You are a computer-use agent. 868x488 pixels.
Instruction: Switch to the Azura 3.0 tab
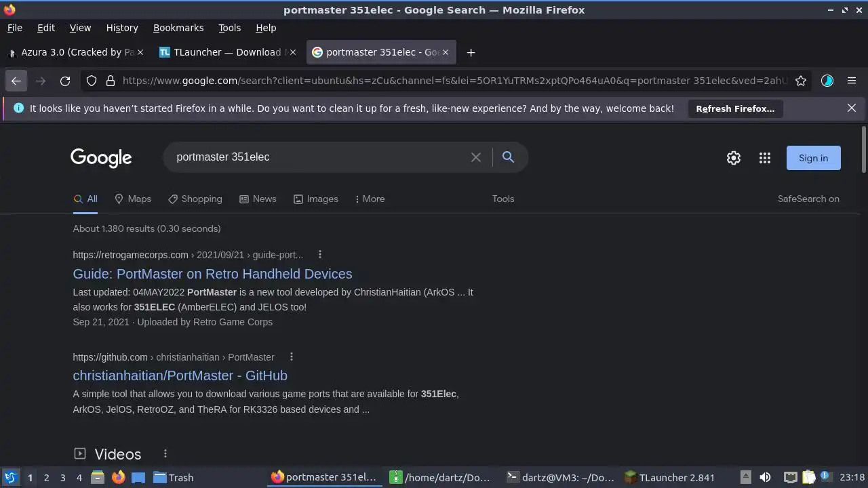(x=77, y=52)
